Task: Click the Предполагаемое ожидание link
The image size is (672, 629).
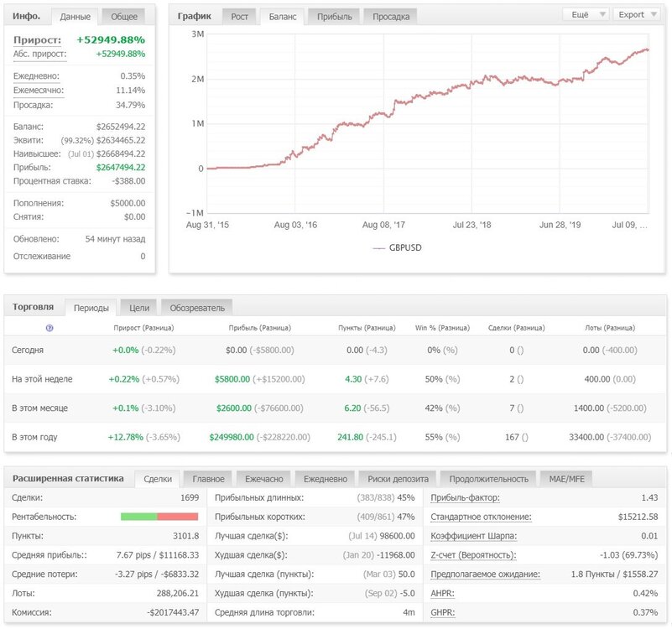Action: [485, 574]
